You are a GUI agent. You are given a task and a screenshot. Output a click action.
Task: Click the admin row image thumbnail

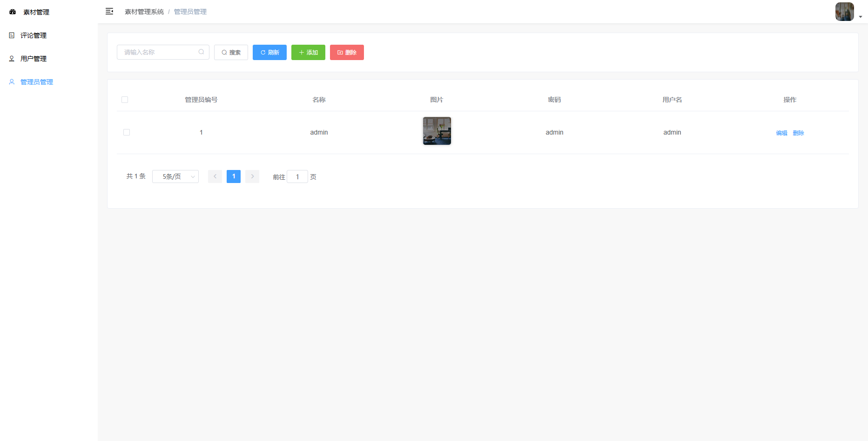point(437,131)
